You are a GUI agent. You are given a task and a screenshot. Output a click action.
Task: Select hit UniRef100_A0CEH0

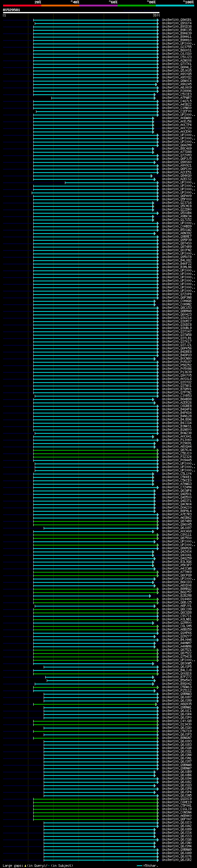click(176, 132)
